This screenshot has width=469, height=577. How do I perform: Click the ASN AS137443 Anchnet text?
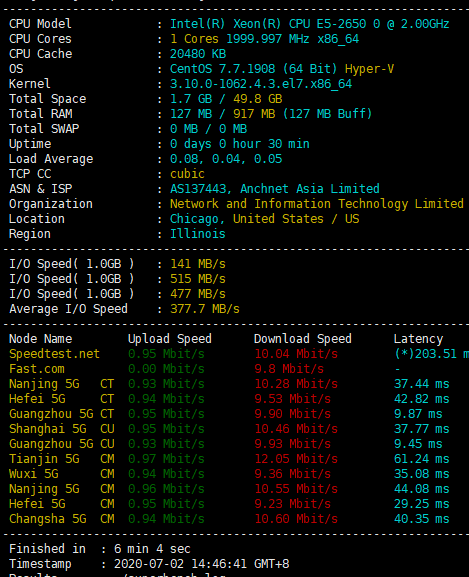(x=274, y=189)
